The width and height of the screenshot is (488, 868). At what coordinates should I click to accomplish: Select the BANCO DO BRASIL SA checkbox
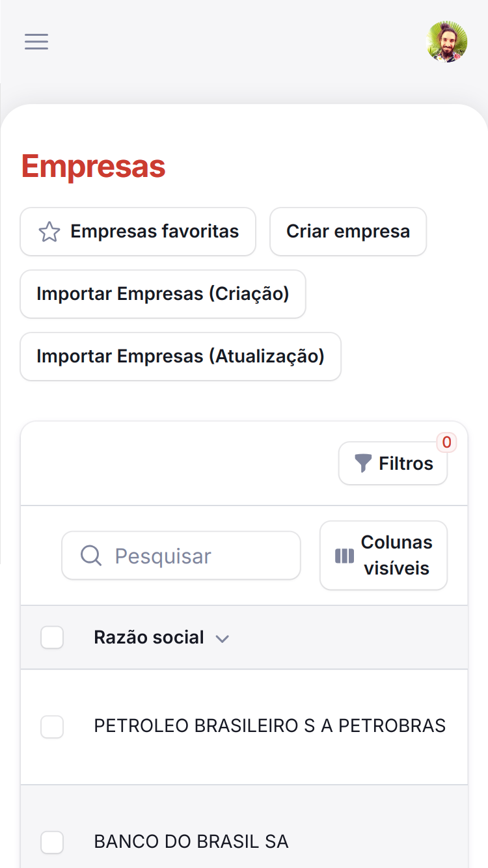[x=52, y=842]
